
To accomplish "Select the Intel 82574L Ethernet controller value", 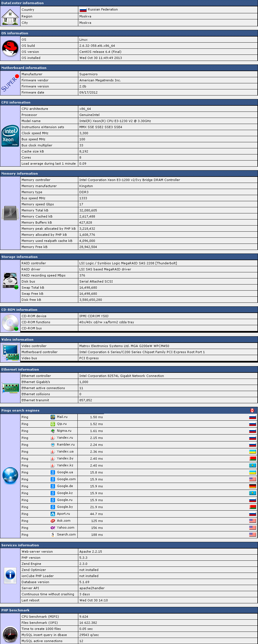I will tap(122, 376).
